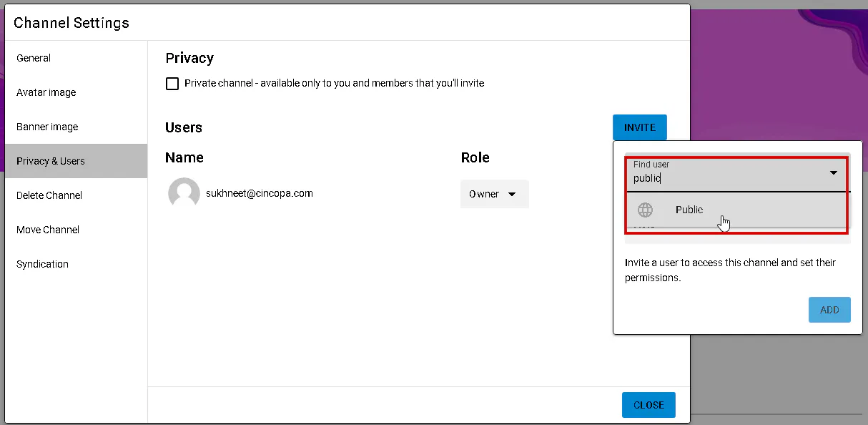Viewport: 868px width, 425px height.
Task: Click the Privacy section heading
Action: tap(189, 58)
